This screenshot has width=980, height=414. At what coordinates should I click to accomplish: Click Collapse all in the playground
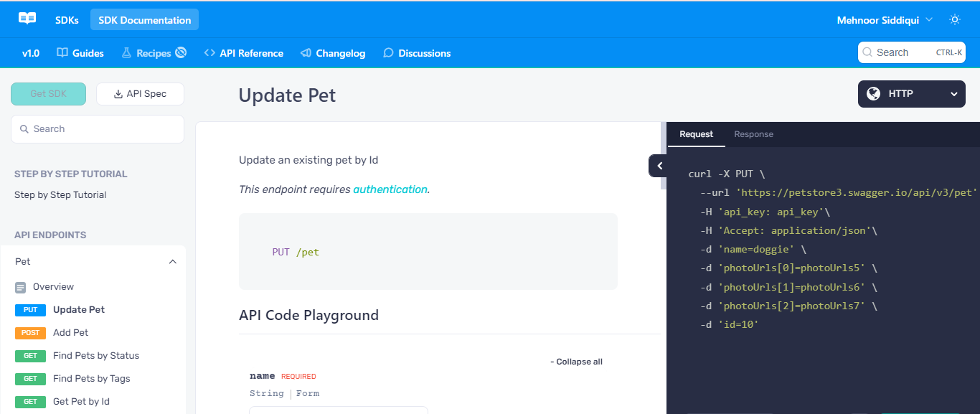tap(576, 362)
